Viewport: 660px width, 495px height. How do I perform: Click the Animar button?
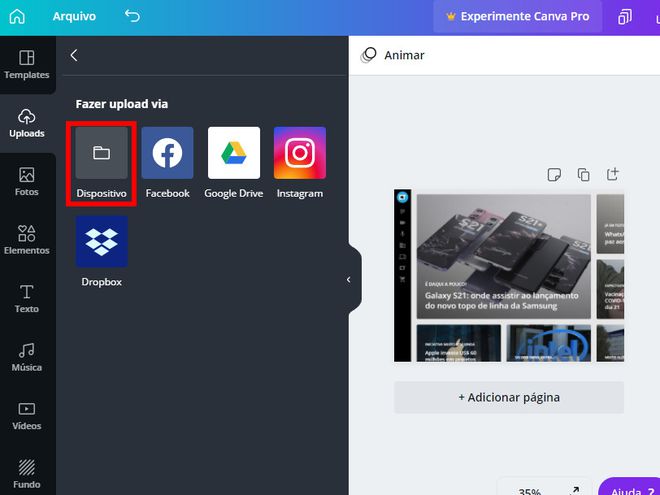click(392, 55)
